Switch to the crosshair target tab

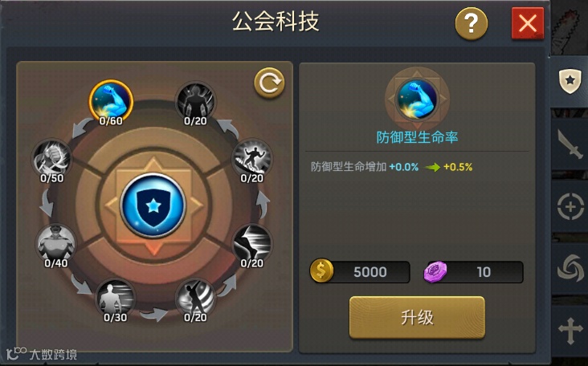click(x=570, y=206)
